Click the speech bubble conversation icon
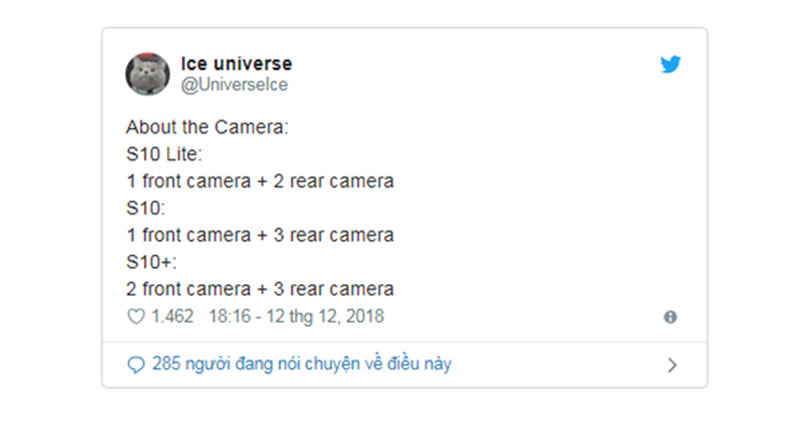Screen dimensions: 800x437 (x=136, y=365)
